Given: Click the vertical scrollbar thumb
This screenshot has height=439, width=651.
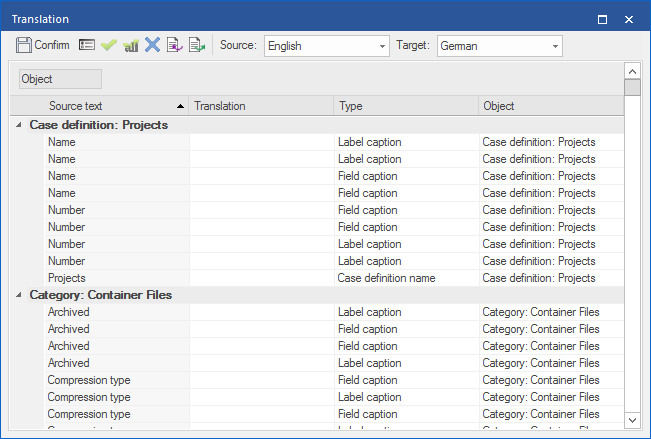Looking at the screenshot, I should click(632, 88).
